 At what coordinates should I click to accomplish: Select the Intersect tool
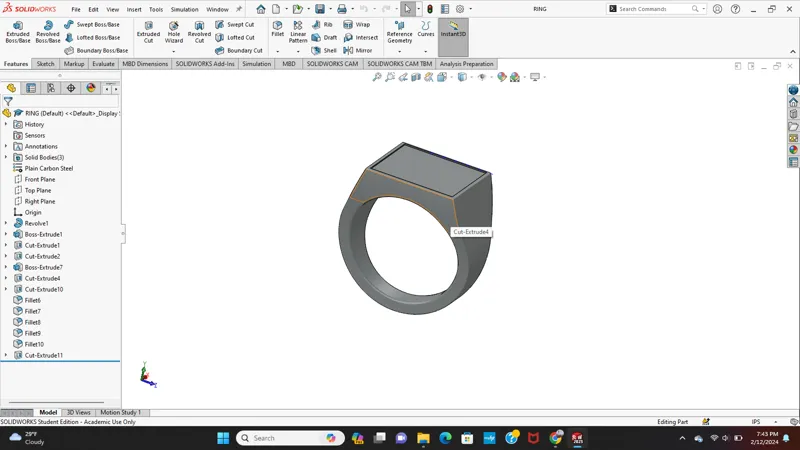pos(361,38)
